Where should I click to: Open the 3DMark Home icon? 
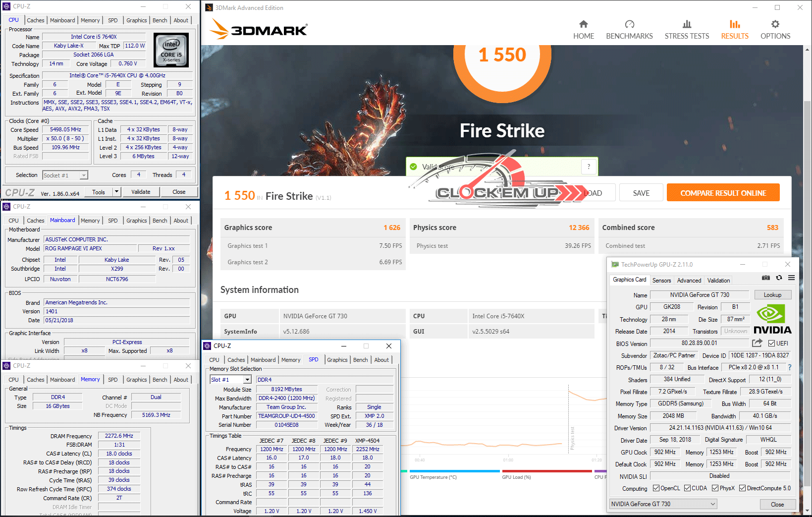[x=584, y=24]
